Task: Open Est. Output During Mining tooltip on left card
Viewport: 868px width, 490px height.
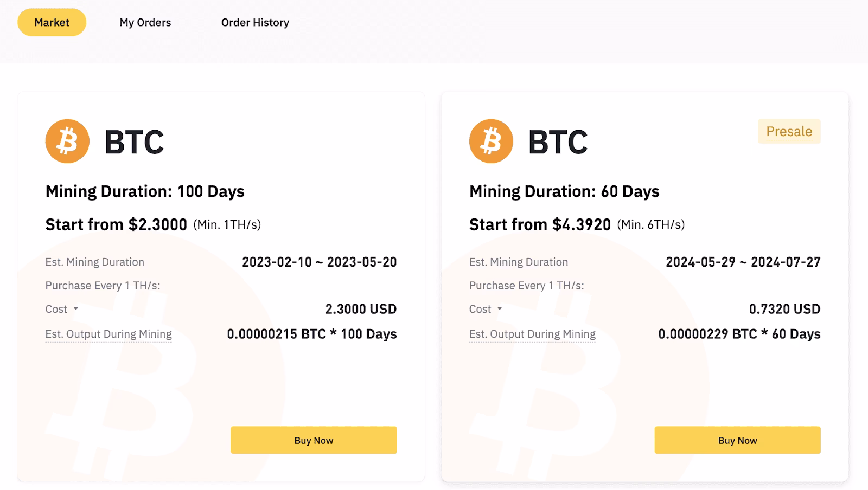Action: (108, 334)
